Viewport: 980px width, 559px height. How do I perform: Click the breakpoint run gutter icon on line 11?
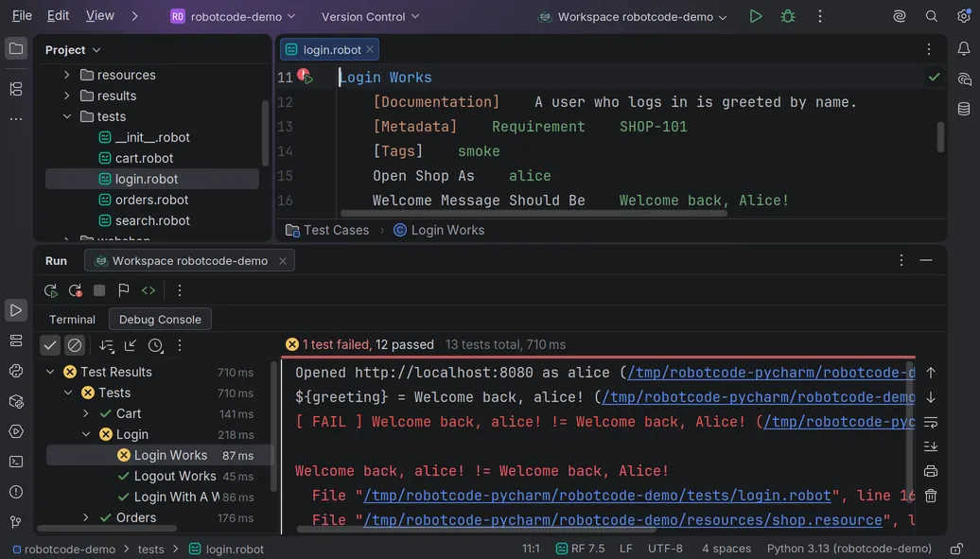coord(305,77)
